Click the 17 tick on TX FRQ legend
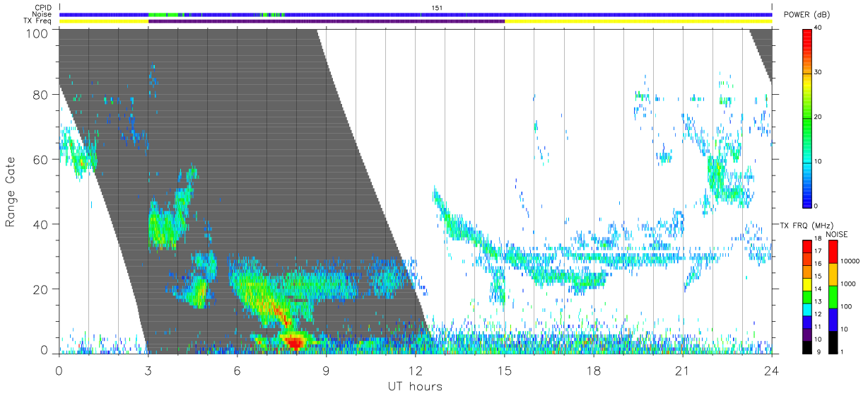868x401 pixels. click(818, 251)
